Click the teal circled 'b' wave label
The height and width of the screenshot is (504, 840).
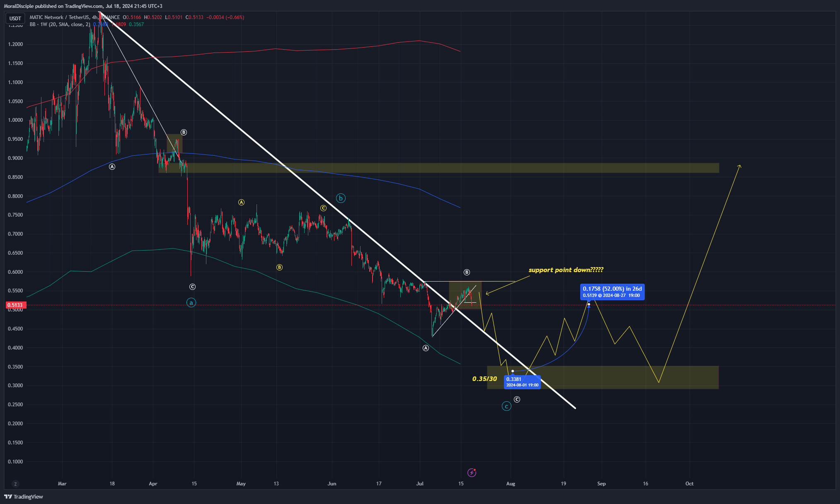341,198
